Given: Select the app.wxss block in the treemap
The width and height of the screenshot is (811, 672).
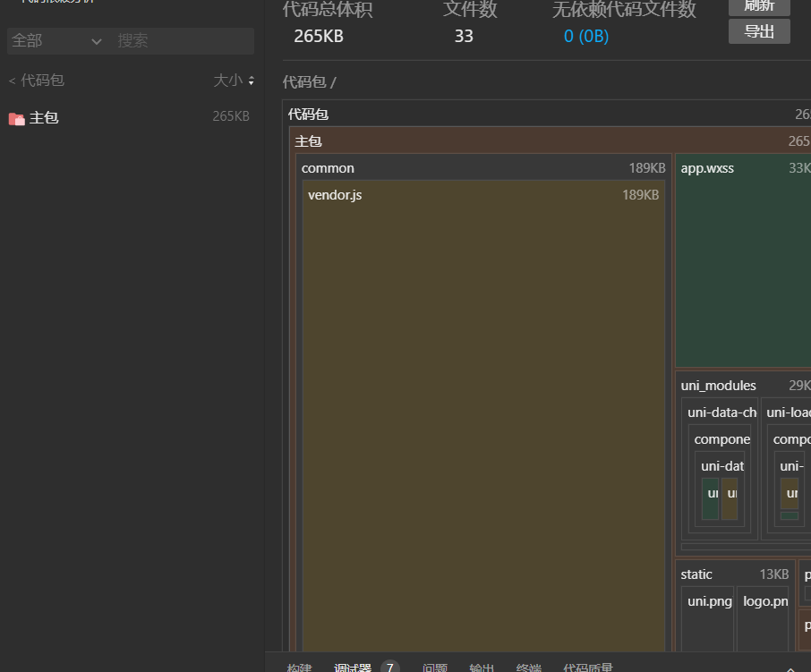Looking at the screenshot, I should 743,260.
